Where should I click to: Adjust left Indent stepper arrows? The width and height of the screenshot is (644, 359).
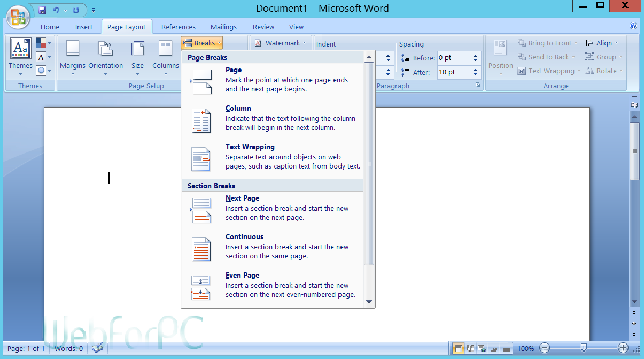tap(389, 58)
